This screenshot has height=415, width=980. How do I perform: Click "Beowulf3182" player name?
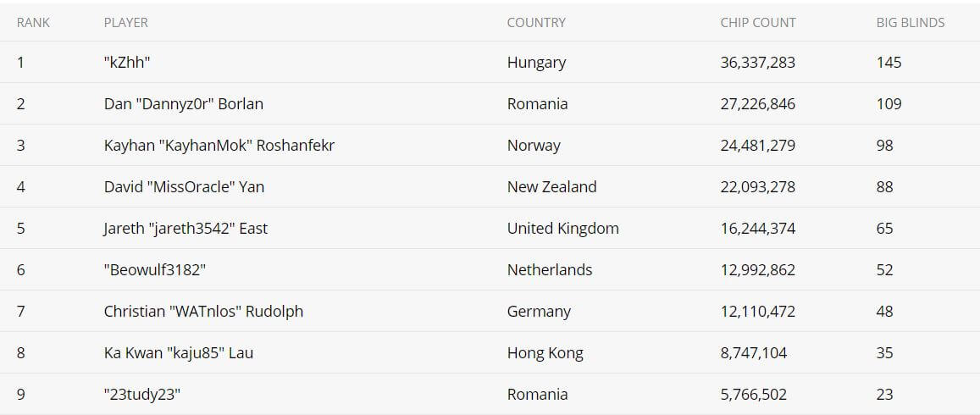point(155,270)
